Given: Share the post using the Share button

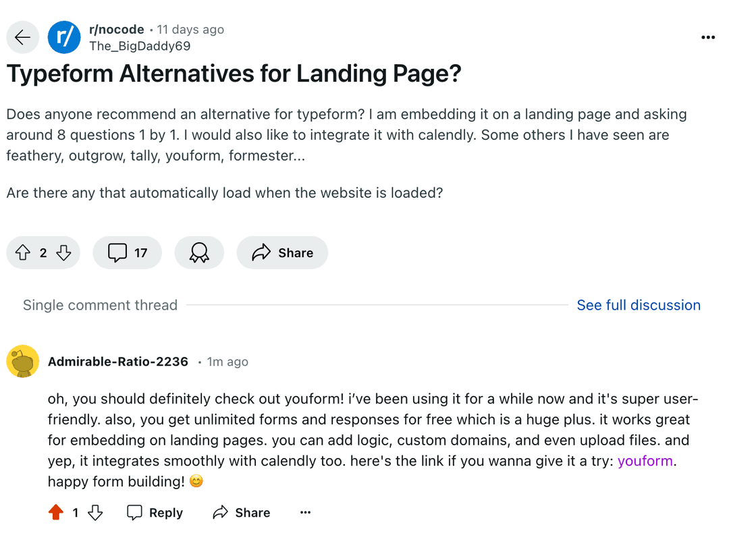Looking at the screenshot, I should click(282, 253).
